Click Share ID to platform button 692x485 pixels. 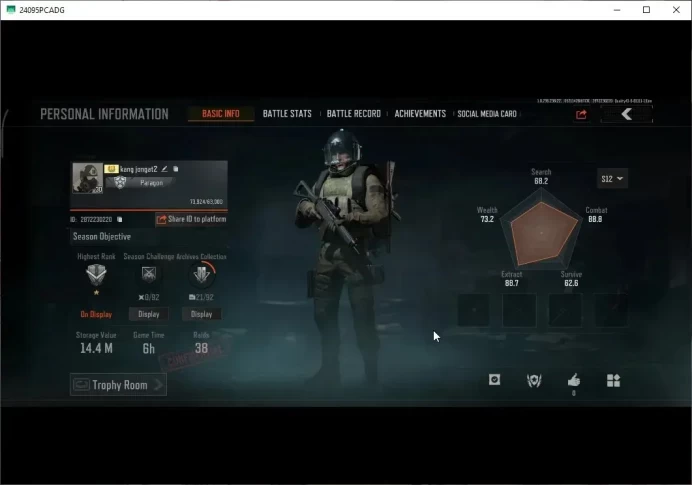pyautogui.click(x=191, y=219)
